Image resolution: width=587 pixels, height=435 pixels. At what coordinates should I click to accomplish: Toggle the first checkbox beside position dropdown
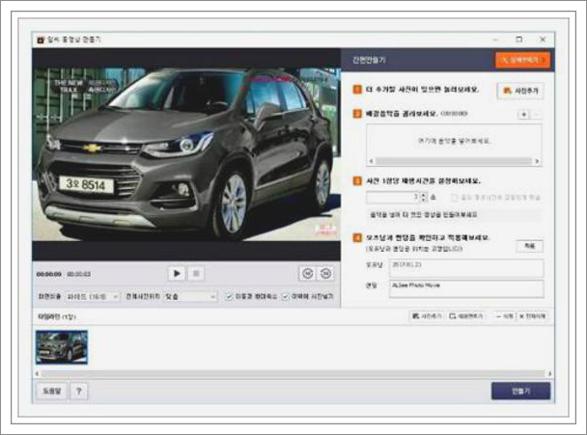229,296
